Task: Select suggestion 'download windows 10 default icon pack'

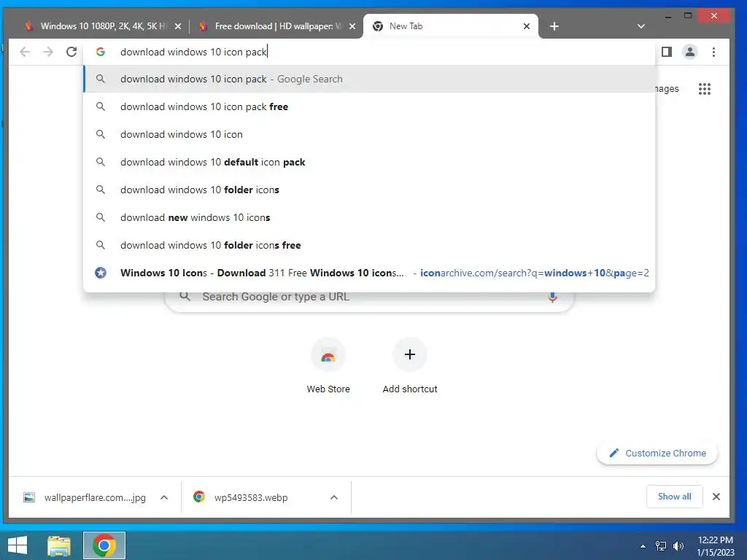Action: [369, 162]
